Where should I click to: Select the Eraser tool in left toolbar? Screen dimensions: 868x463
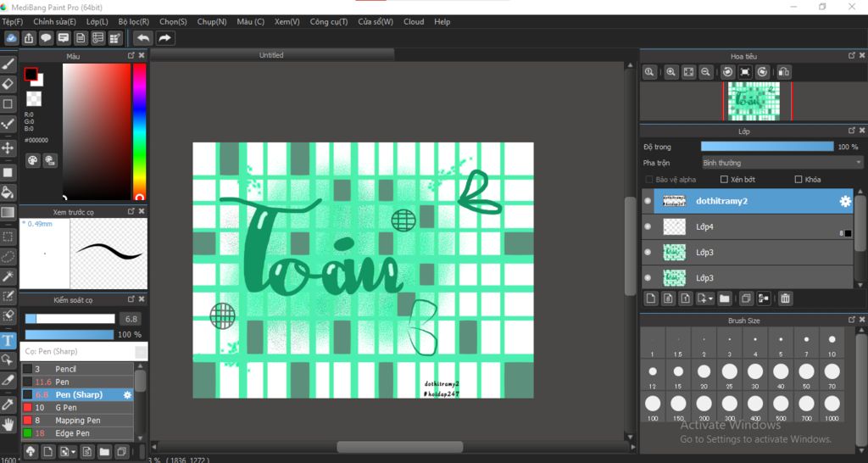(x=8, y=84)
